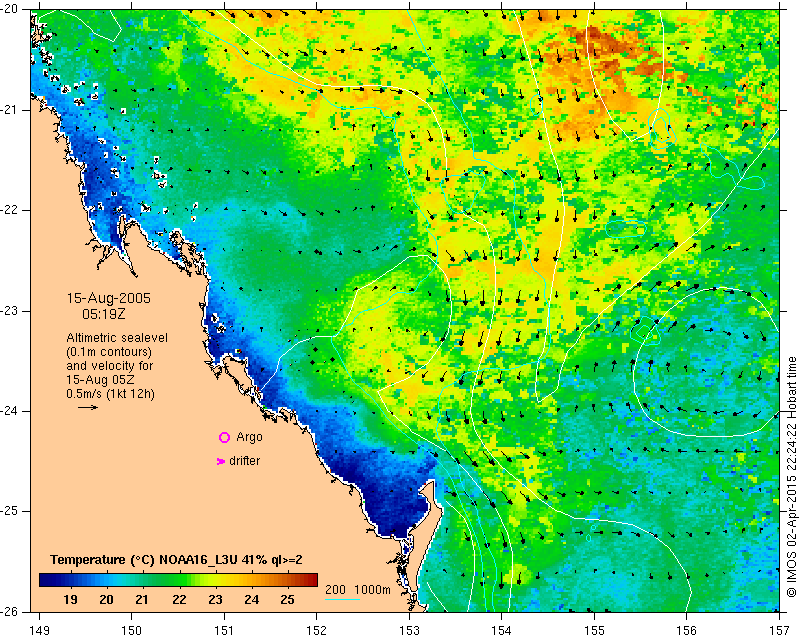The height and width of the screenshot is (640, 800).
Task: Click the color bar tick label 22
Action: click(x=179, y=599)
